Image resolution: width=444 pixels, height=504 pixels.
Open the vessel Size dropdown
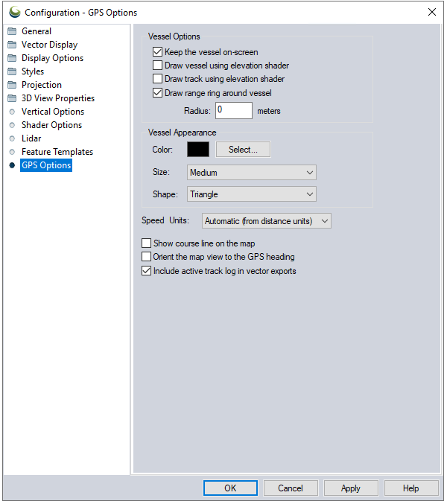(x=252, y=173)
